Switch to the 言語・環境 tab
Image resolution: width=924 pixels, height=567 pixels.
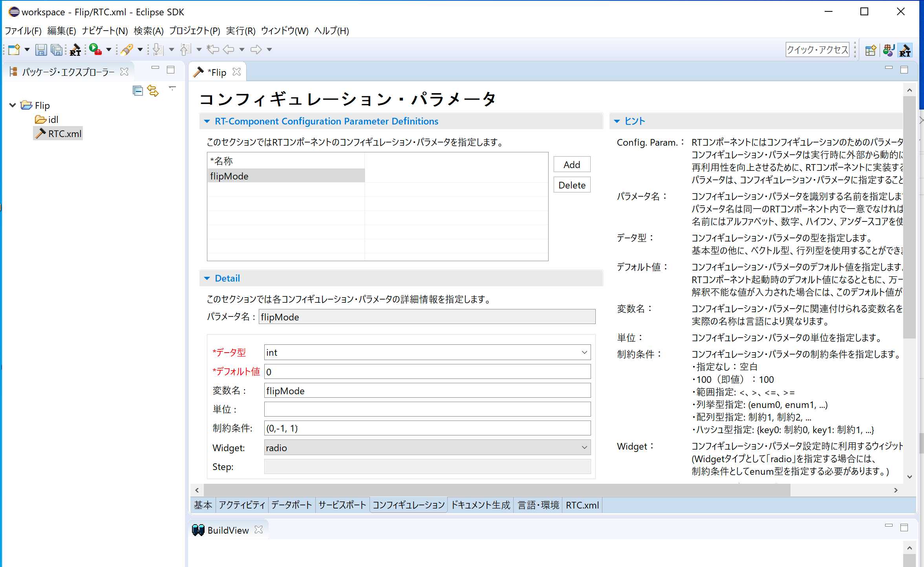click(538, 505)
